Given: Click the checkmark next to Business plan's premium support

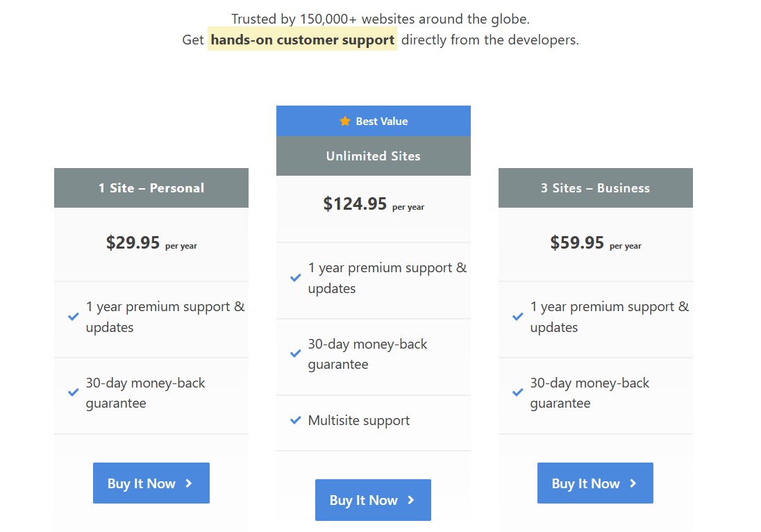Looking at the screenshot, I should point(517,316).
